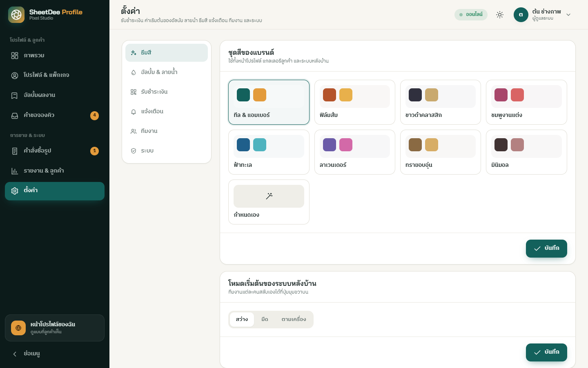Choose the ทรายอบอุ่น color theme
The width and height of the screenshot is (588, 368).
click(x=441, y=152)
